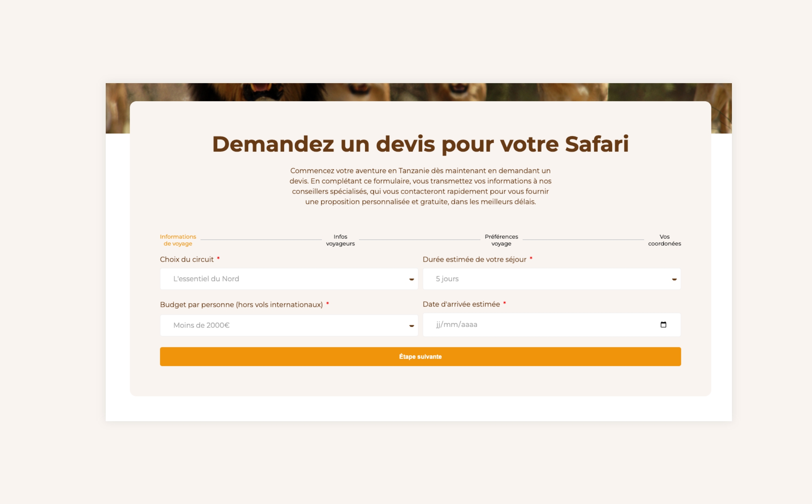Open the Budget par personne dropdown
Viewport: 812px width, 504px height.
click(289, 325)
